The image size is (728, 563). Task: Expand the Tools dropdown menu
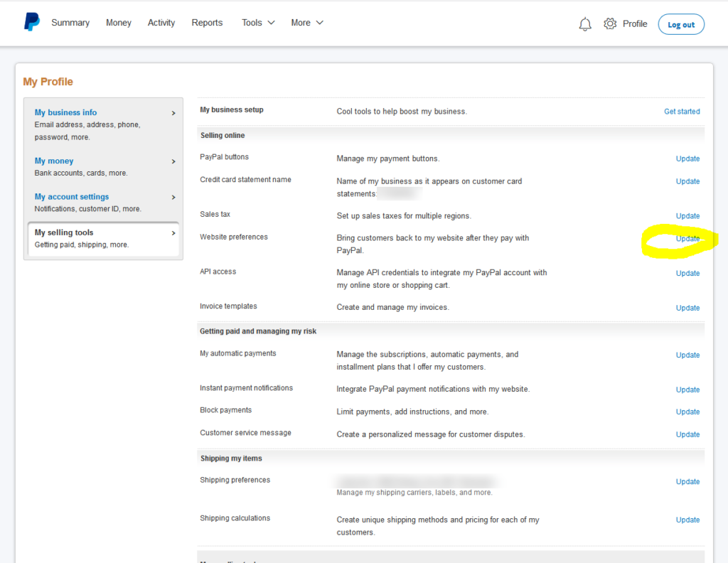258,23
